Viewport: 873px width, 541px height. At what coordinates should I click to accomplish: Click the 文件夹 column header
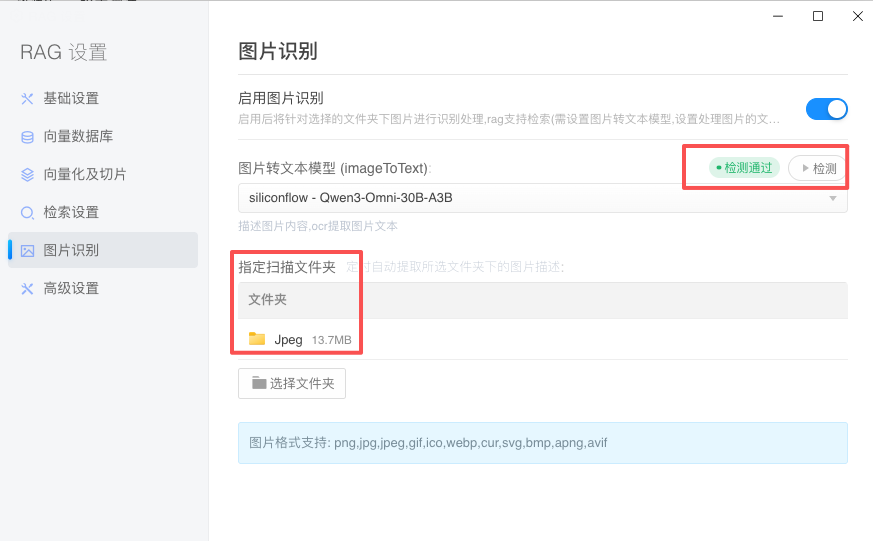pyautogui.click(x=268, y=300)
